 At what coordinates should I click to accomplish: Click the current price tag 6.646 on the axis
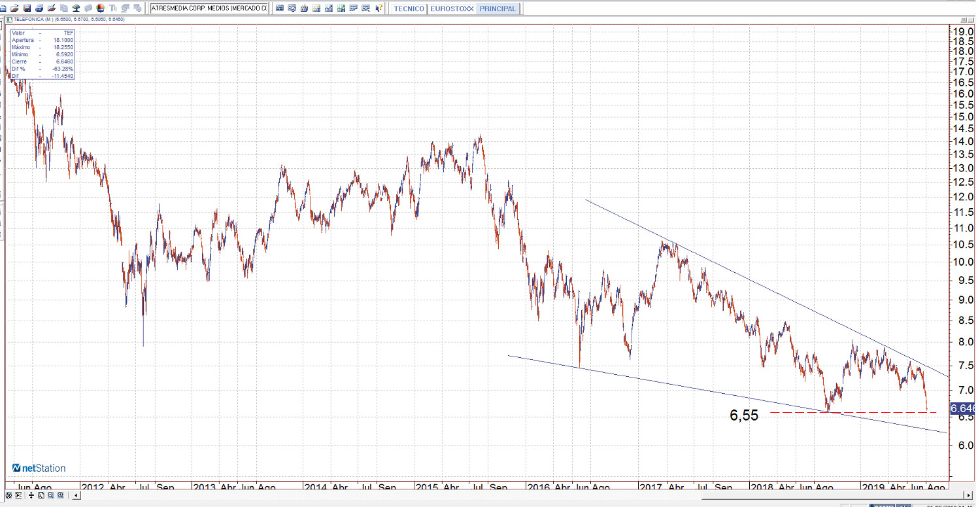pos(963,409)
